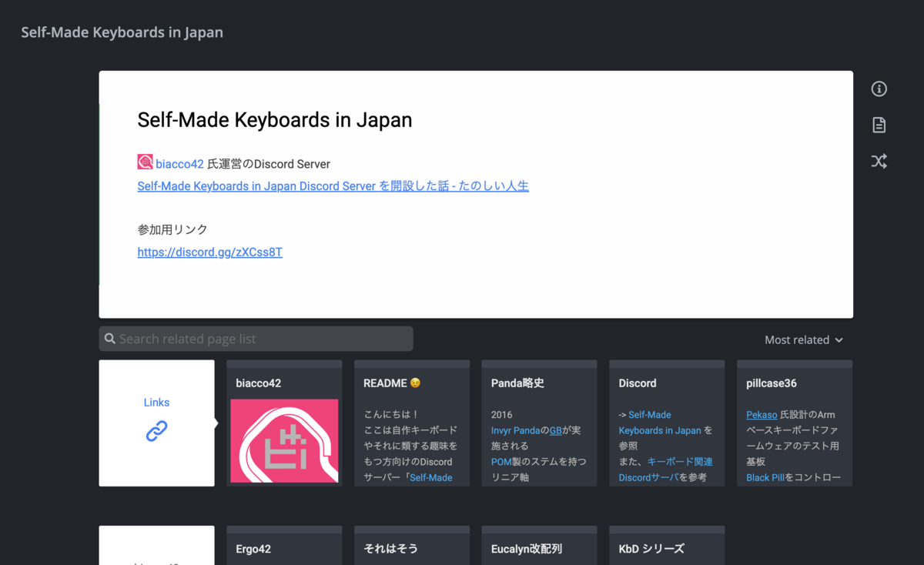Follow the POM link in Panda略史 card
Viewport: 924px width, 565px height.
point(501,462)
